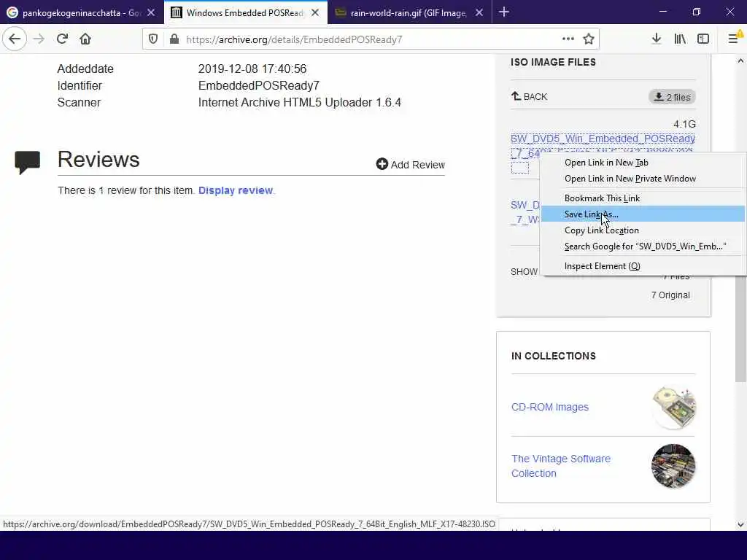
Task: Click the forward navigation arrow
Action: coord(39,39)
